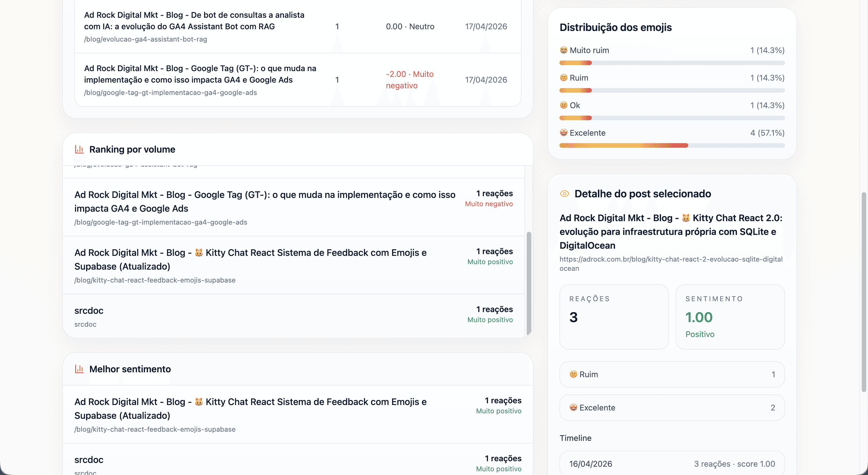Click cat emoji in selected post title
Image resolution: width=868 pixels, height=475 pixels.
[686, 218]
